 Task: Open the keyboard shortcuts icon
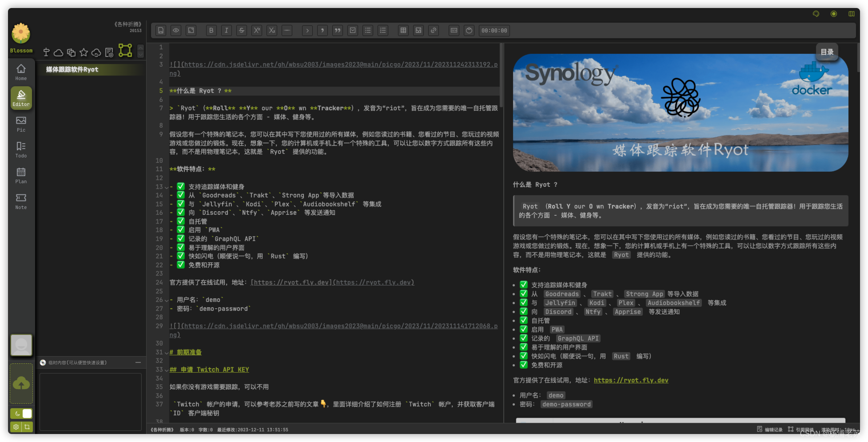(x=454, y=31)
